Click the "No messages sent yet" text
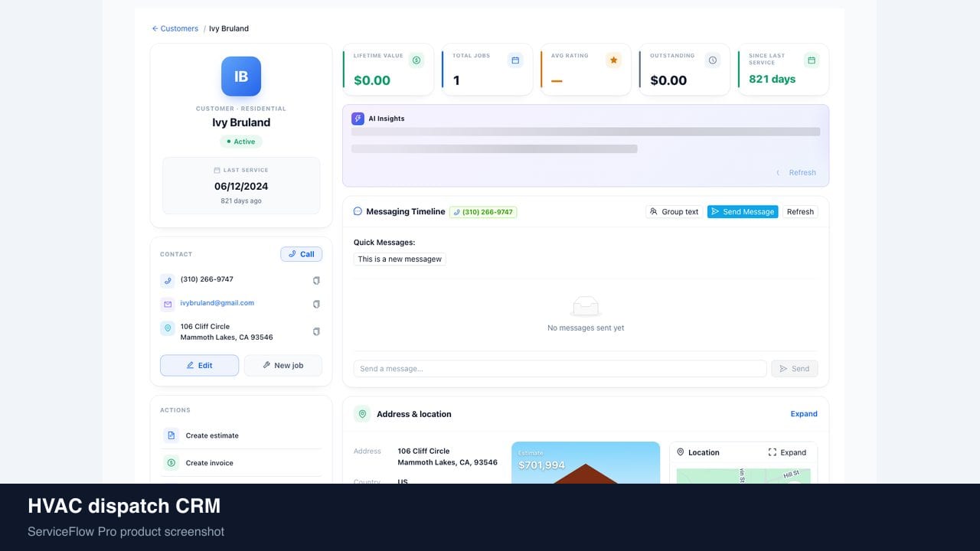 pyautogui.click(x=586, y=328)
